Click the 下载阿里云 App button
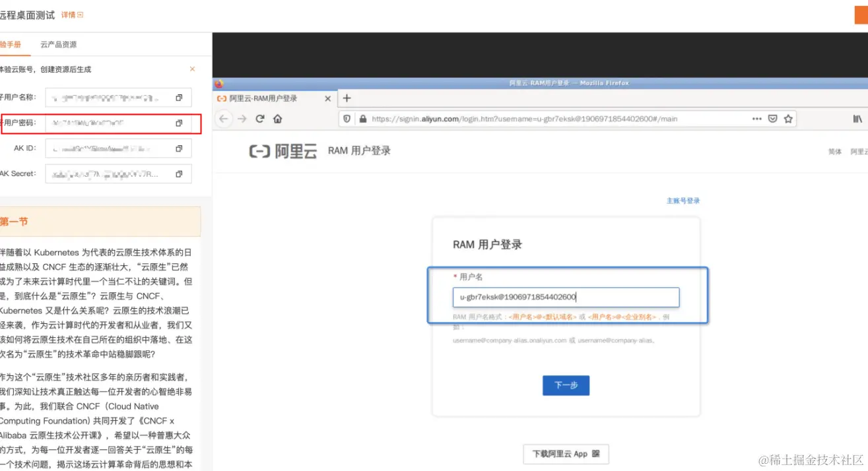 pos(566,454)
